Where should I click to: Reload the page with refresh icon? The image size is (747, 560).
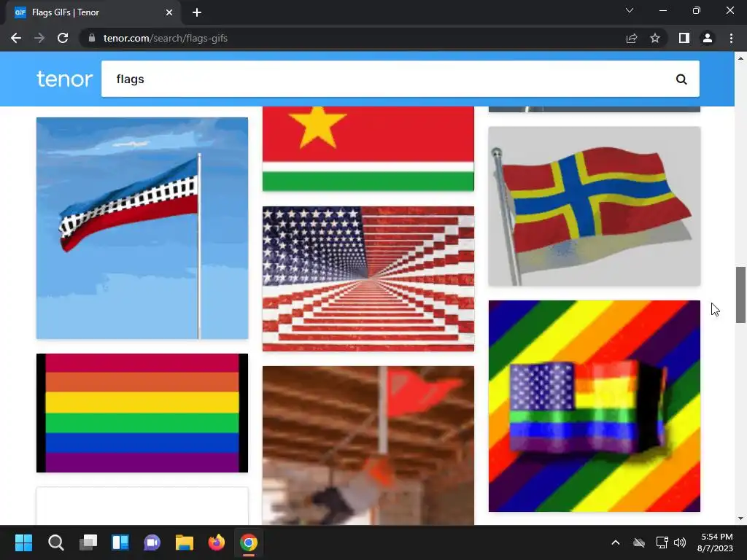(63, 38)
